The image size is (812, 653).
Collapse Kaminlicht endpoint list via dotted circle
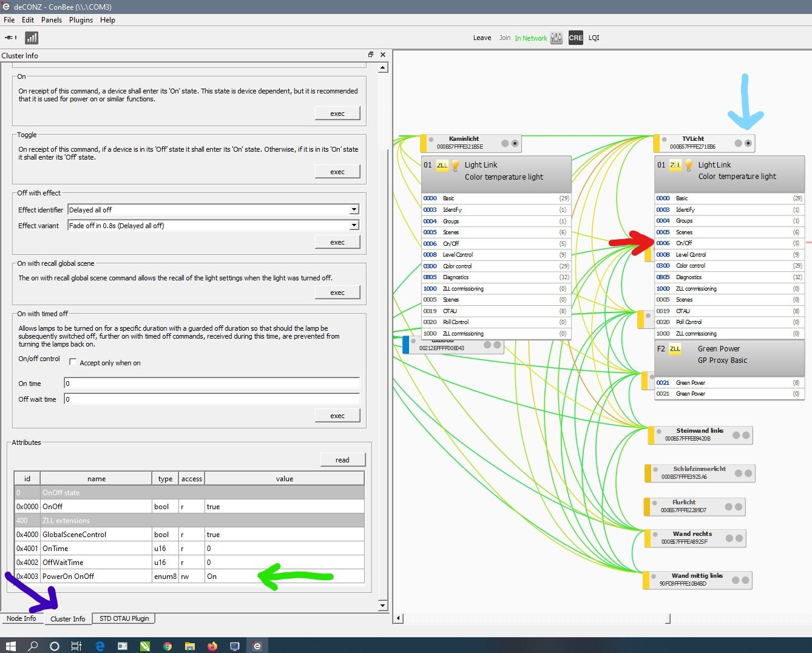click(515, 143)
